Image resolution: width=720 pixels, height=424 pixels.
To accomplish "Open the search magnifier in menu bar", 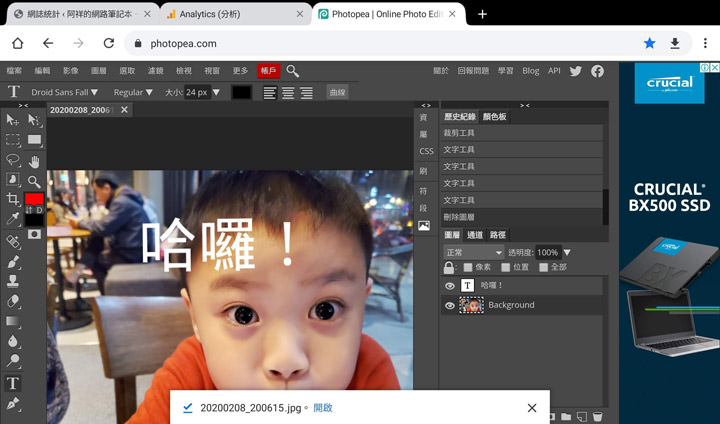I will (x=292, y=71).
